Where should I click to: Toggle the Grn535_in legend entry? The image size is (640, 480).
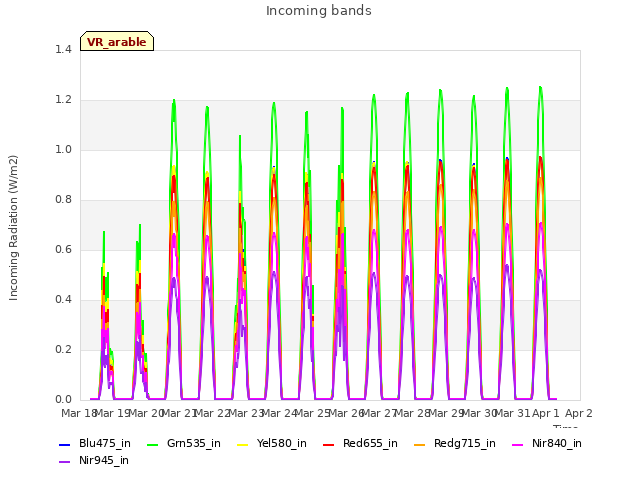pos(184,444)
